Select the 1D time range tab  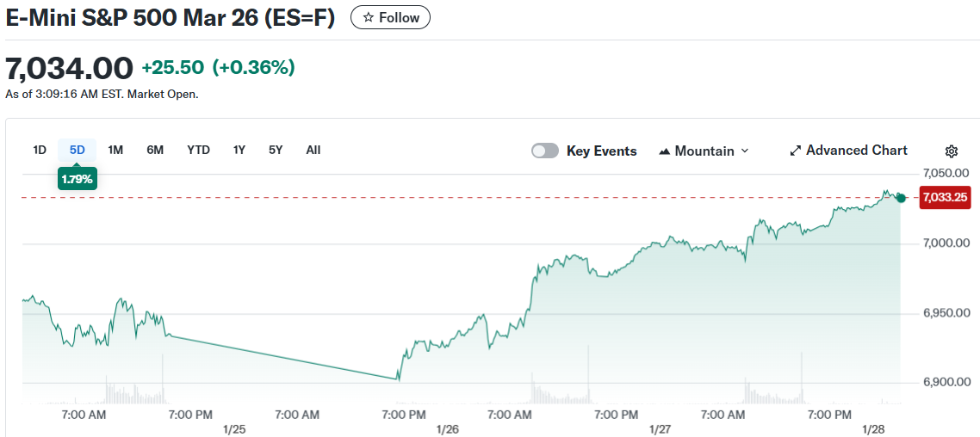[x=40, y=150]
